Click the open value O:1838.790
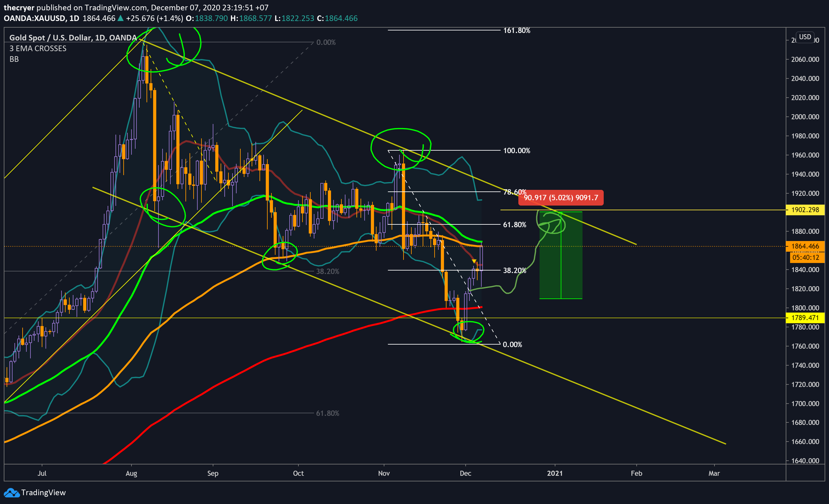Screen dimensions: 829x504 [207, 18]
